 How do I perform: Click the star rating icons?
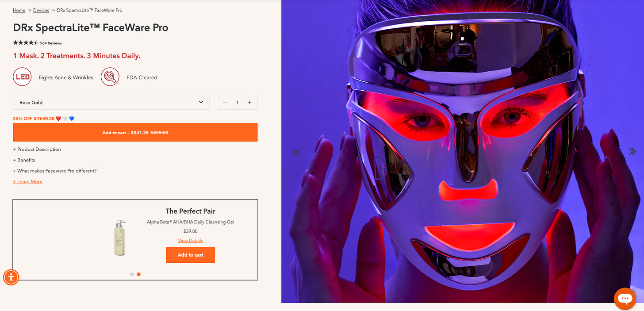26,43
